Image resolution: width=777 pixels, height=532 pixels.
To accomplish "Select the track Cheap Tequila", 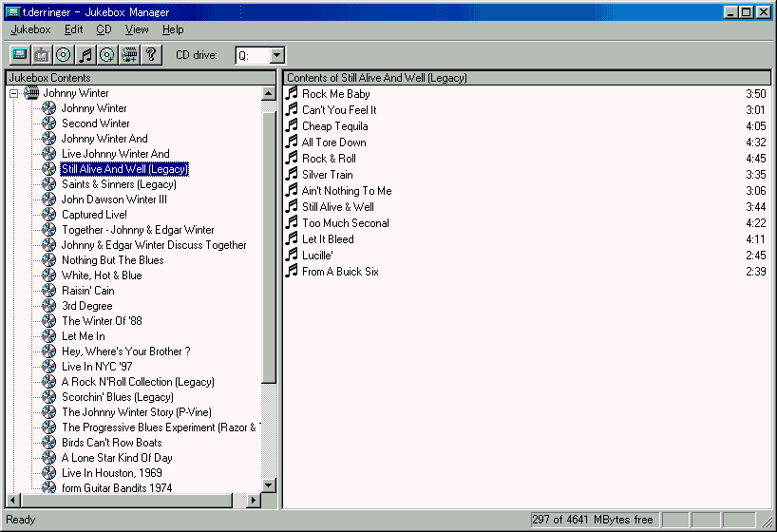I will tap(334, 126).
